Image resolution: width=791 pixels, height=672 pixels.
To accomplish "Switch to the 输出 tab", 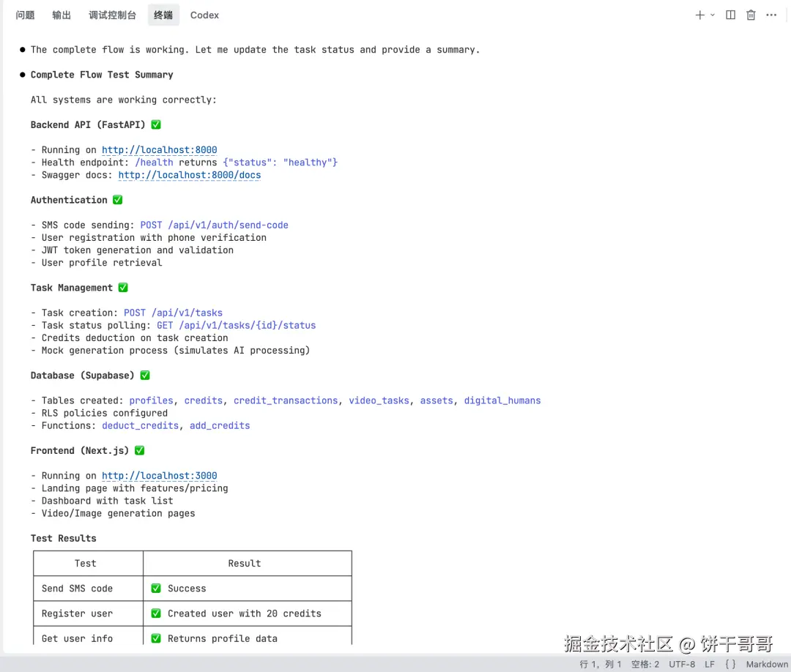I will pos(62,15).
